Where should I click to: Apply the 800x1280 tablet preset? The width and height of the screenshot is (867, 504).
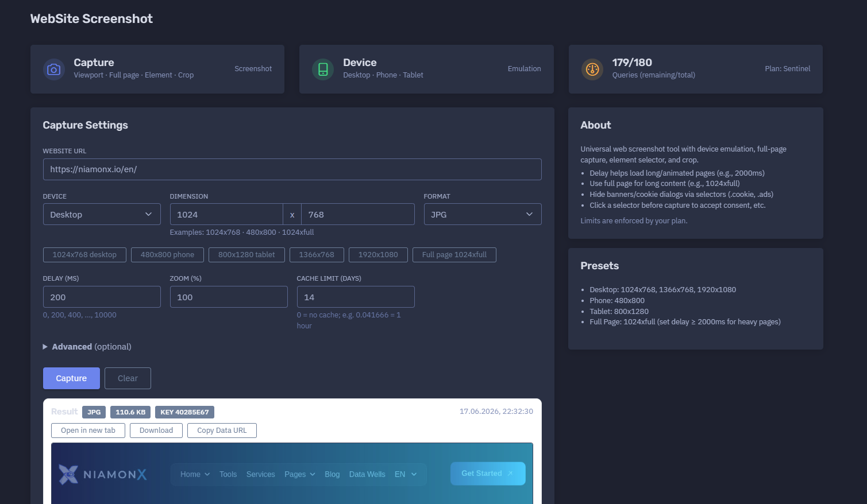246,255
